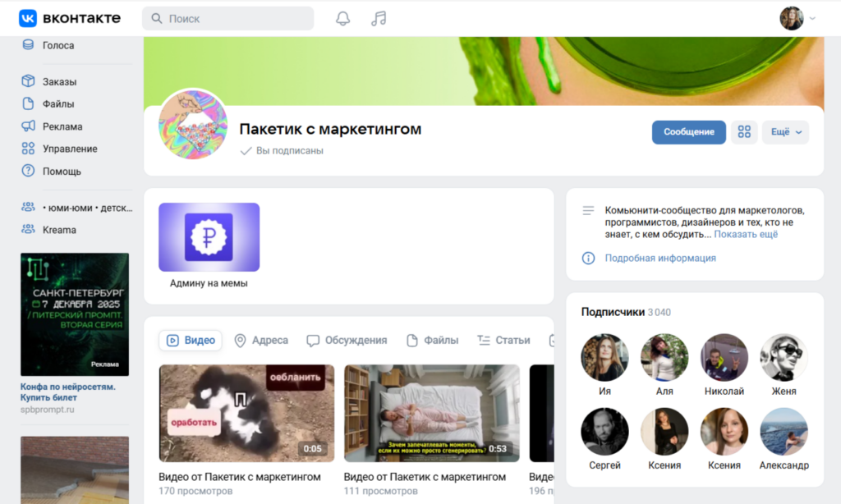Image resolution: width=841 pixels, height=504 pixels.
Task: Open Music using the notes icon
Action: tap(378, 18)
